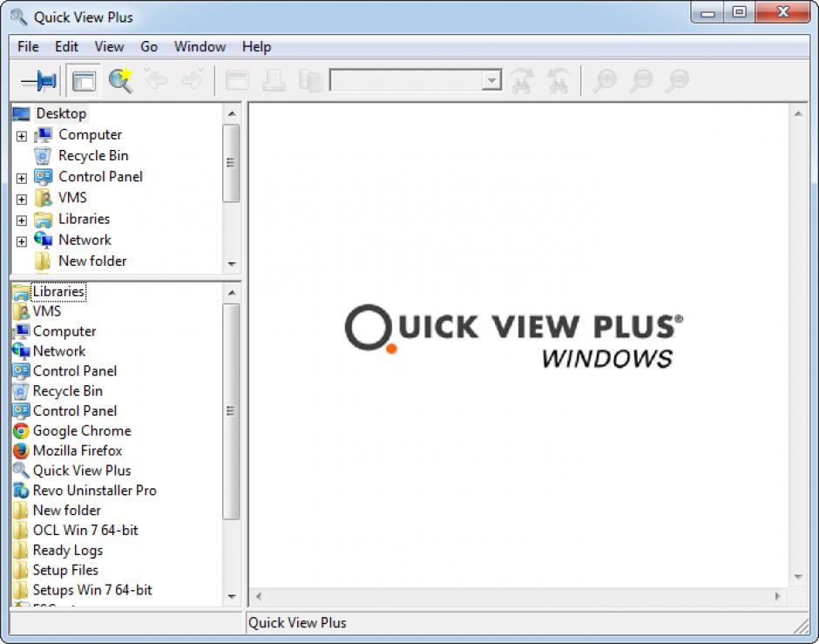
Task: Click the Copy toolbar icon
Action: pyautogui.click(x=311, y=81)
